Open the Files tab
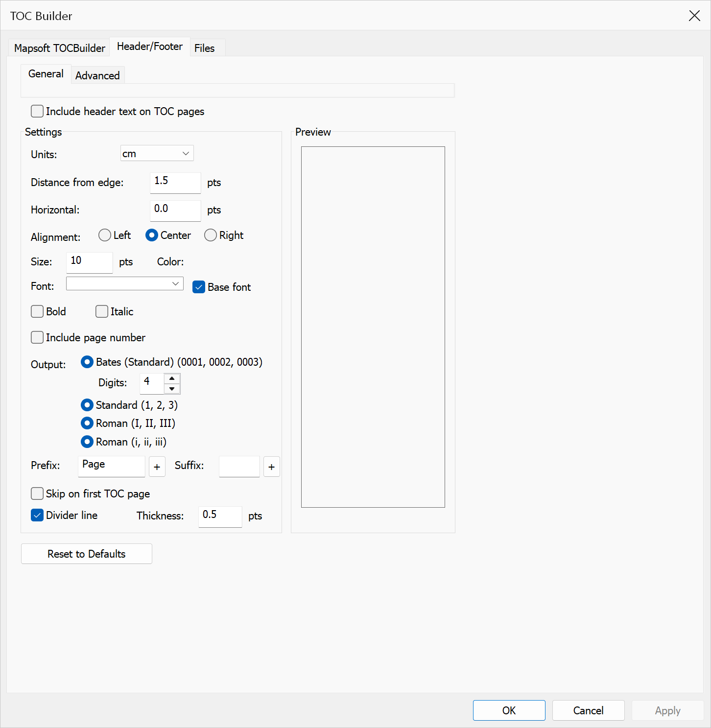This screenshot has height=728, width=711. (x=205, y=48)
